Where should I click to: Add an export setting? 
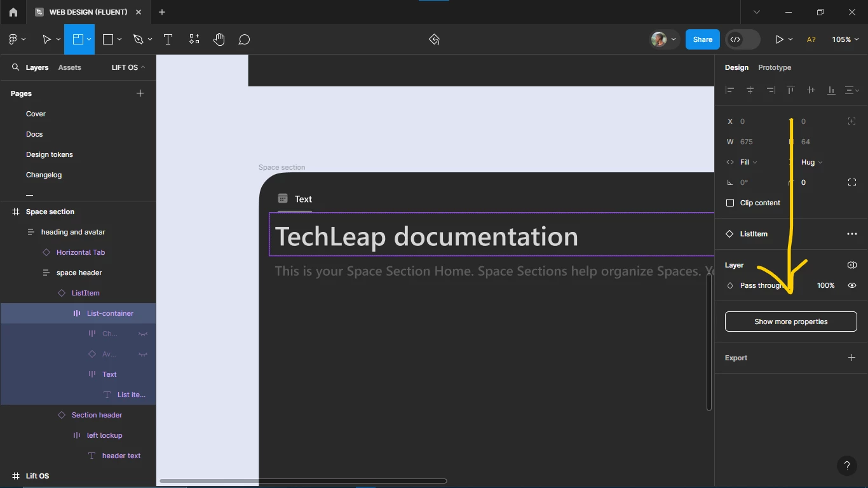pyautogui.click(x=852, y=358)
